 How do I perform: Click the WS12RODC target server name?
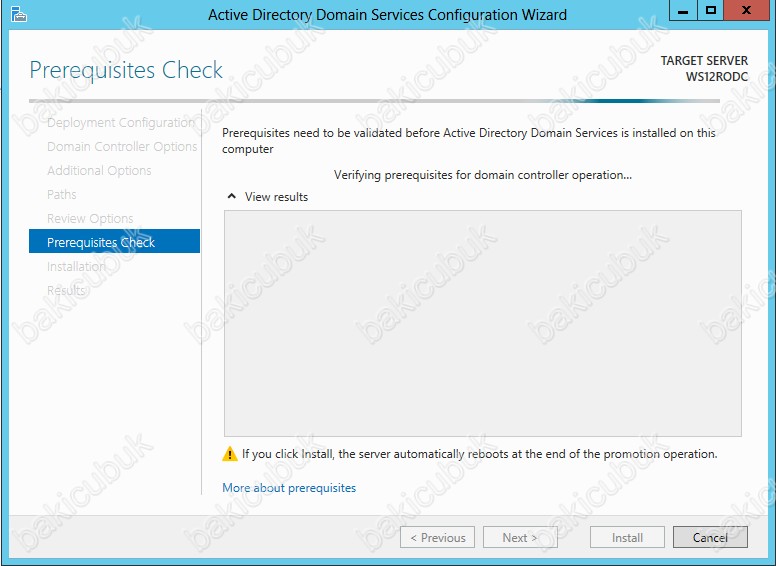click(x=717, y=77)
